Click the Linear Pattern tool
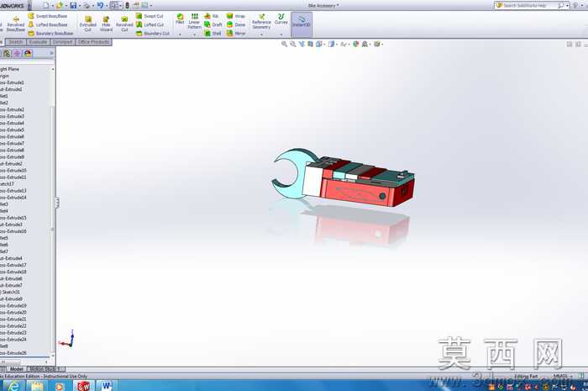588x391 pixels. [x=194, y=21]
